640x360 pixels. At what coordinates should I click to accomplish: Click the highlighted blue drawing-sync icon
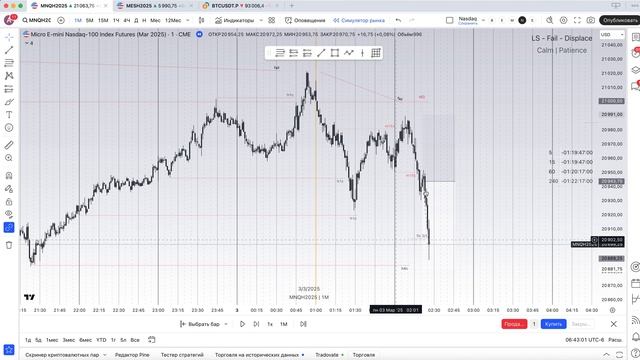(9, 227)
